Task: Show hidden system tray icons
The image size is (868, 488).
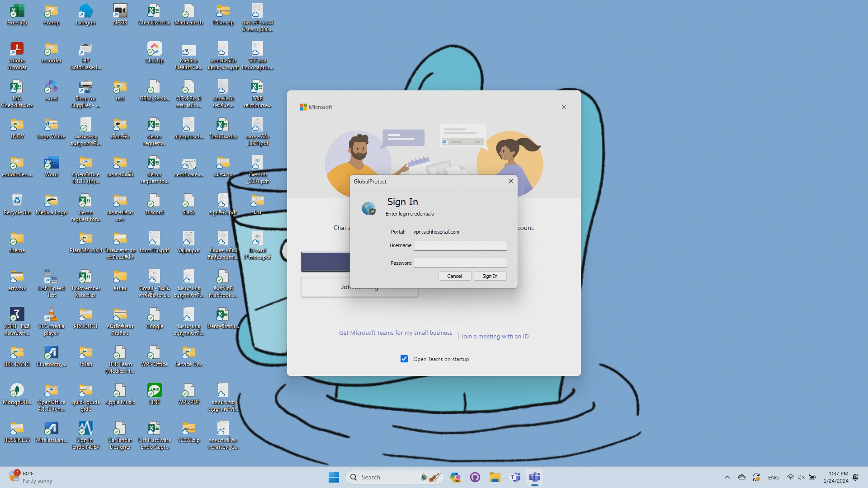Action: 727,477
